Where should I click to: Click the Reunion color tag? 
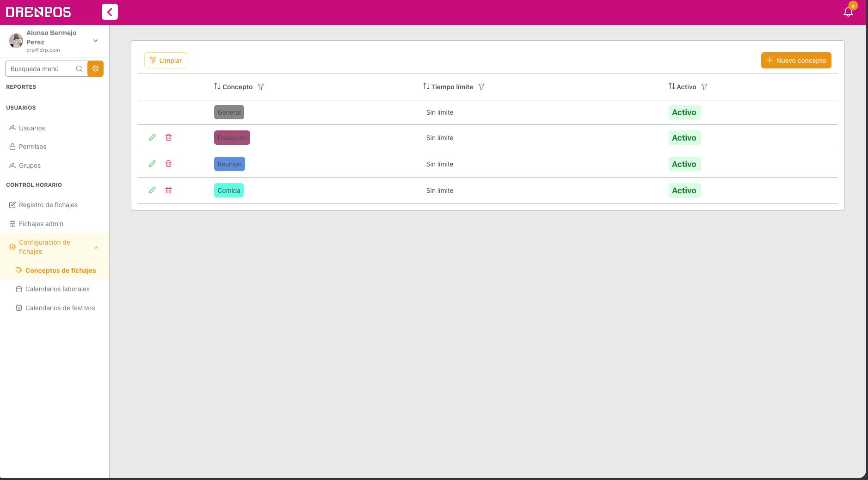[x=229, y=164]
